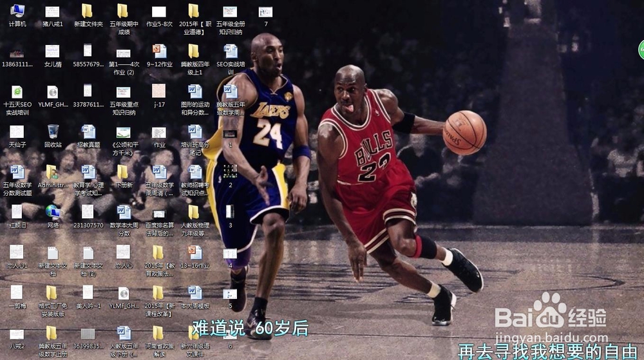Select the 2015年【教育政策法 folder

pos(158,252)
